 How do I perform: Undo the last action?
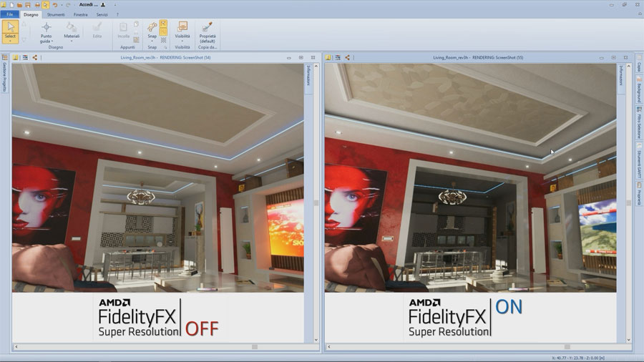54,5
